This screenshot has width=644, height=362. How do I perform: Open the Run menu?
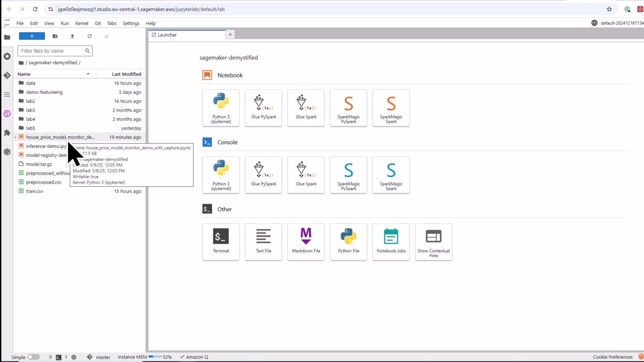[65, 23]
